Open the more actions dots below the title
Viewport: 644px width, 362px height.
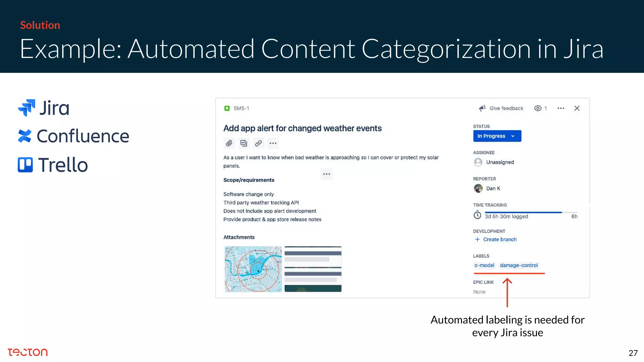click(x=273, y=143)
